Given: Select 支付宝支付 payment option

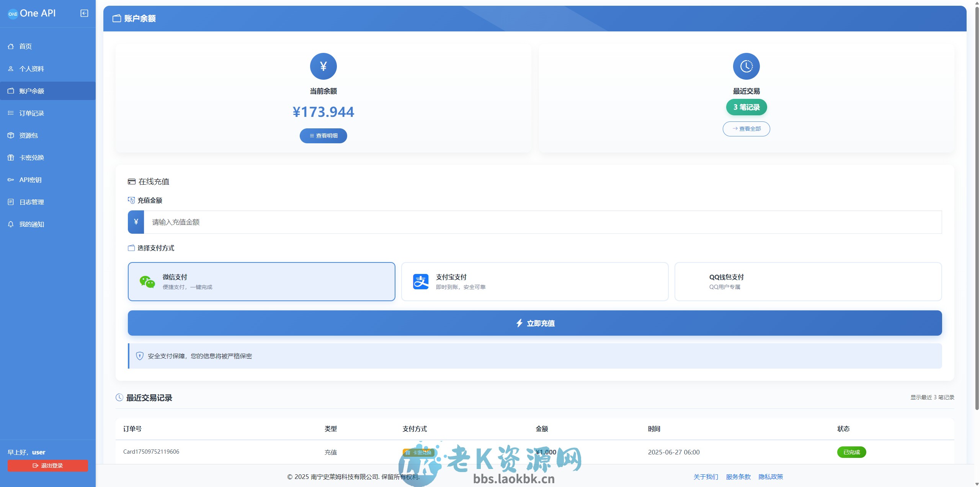Looking at the screenshot, I should (x=535, y=281).
